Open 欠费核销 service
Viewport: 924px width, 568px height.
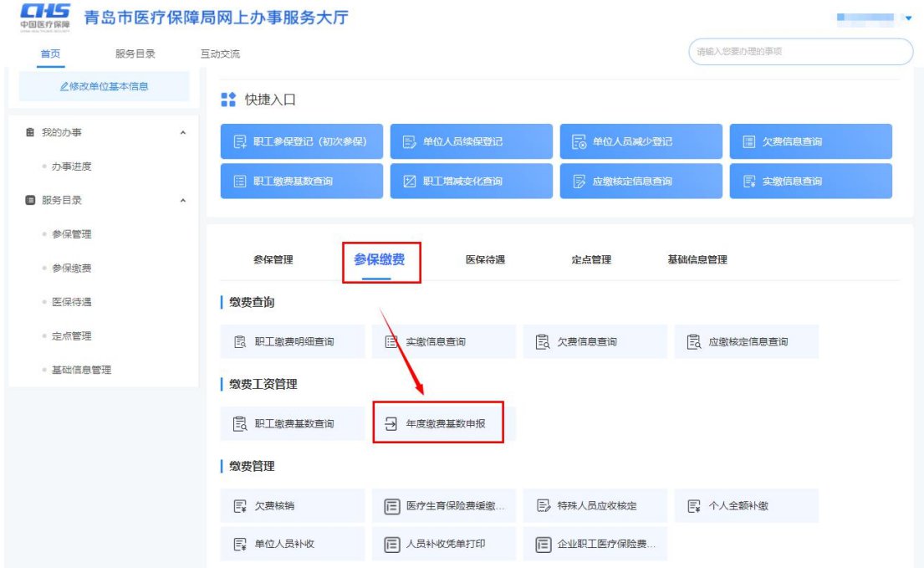pos(293,506)
